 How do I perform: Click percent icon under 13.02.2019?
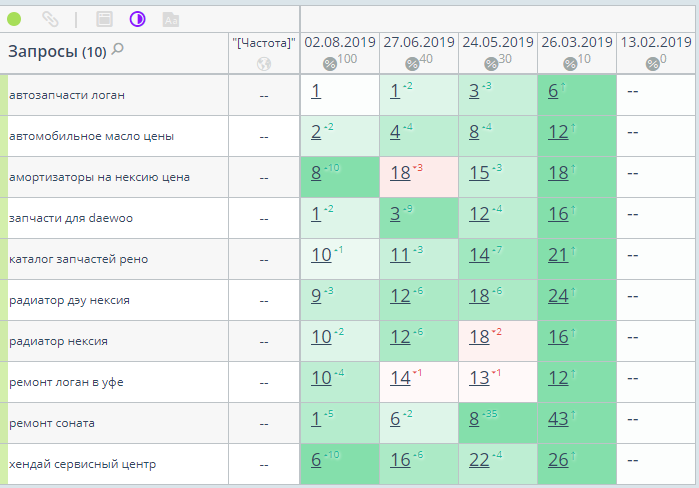click(653, 64)
